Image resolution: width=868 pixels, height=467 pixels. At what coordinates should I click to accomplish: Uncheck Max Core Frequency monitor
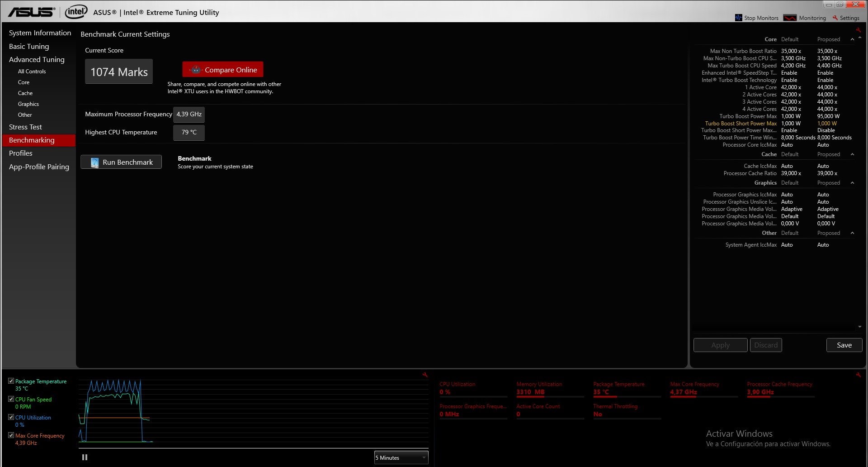[x=11, y=435]
